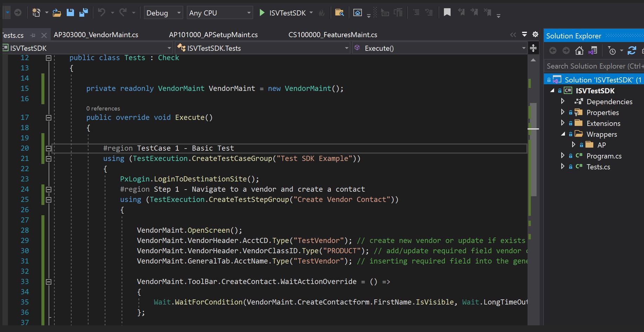Click the Clear Bookmarks icon

[488, 13]
